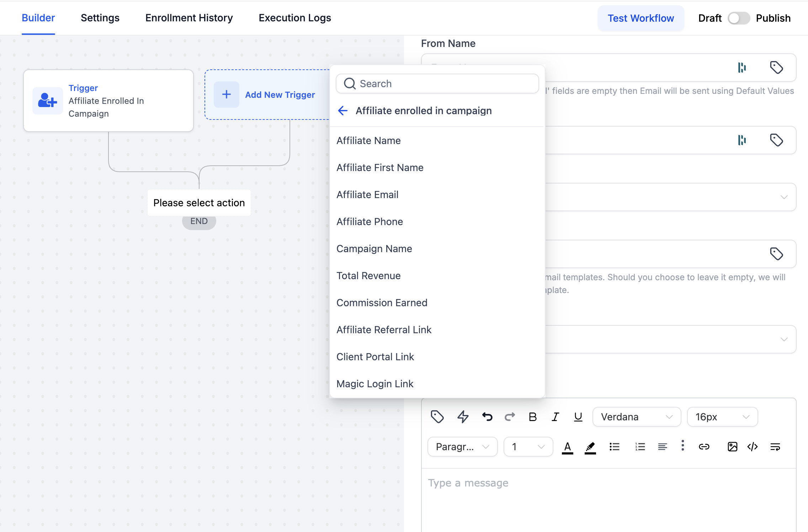Click the tag icon in editor toolbar

(437, 416)
